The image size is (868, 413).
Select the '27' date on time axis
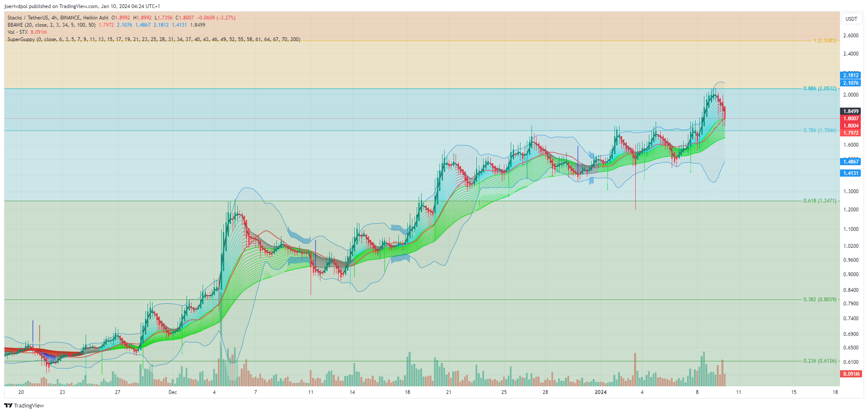(117, 392)
